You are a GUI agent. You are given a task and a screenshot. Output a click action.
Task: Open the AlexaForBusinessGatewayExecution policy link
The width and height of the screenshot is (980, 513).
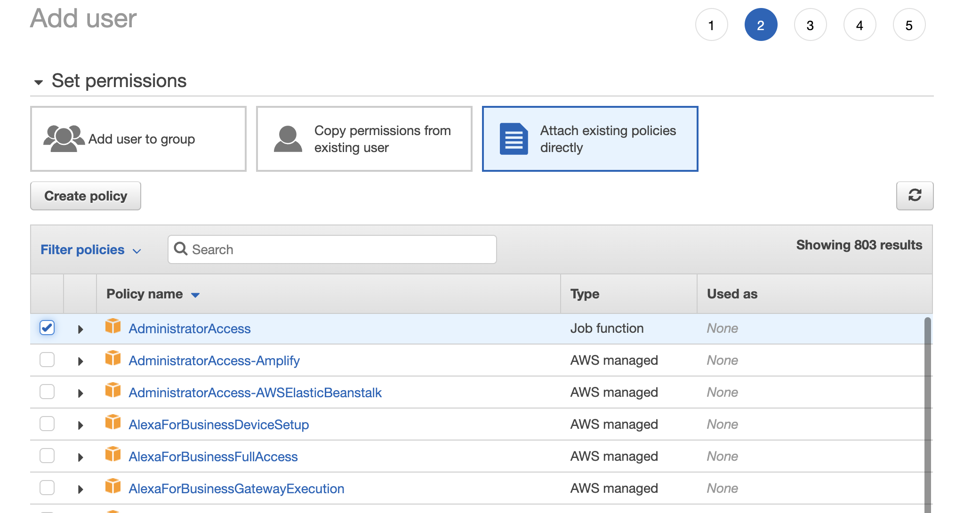click(x=236, y=489)
